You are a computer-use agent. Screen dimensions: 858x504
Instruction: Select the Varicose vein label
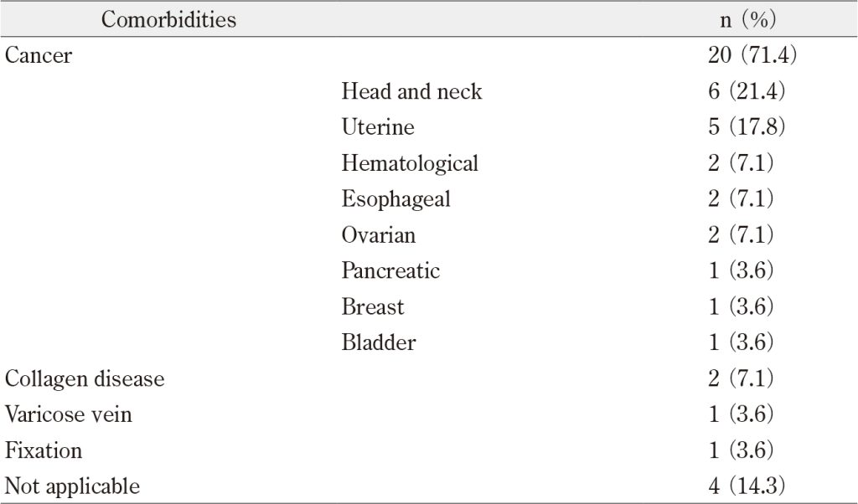(69, 414)
